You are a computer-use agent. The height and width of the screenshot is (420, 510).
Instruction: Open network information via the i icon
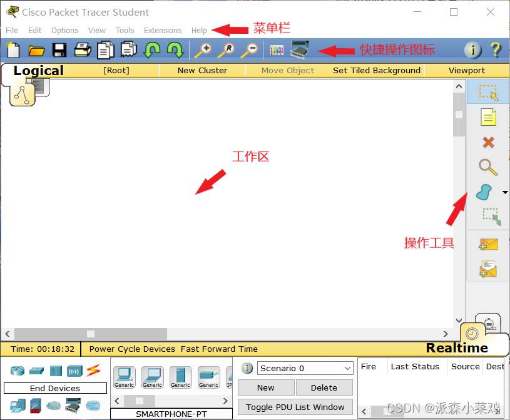[472, 50]
